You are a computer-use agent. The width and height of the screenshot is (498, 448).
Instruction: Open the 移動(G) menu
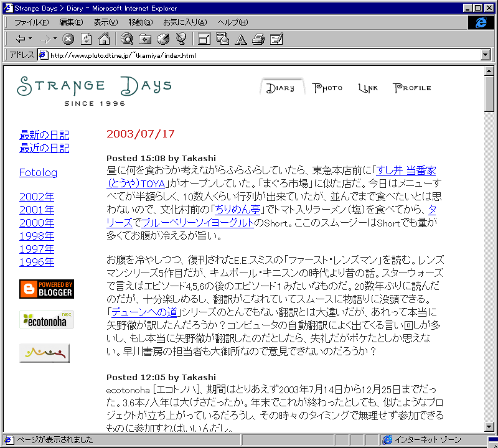coord(141,22)
